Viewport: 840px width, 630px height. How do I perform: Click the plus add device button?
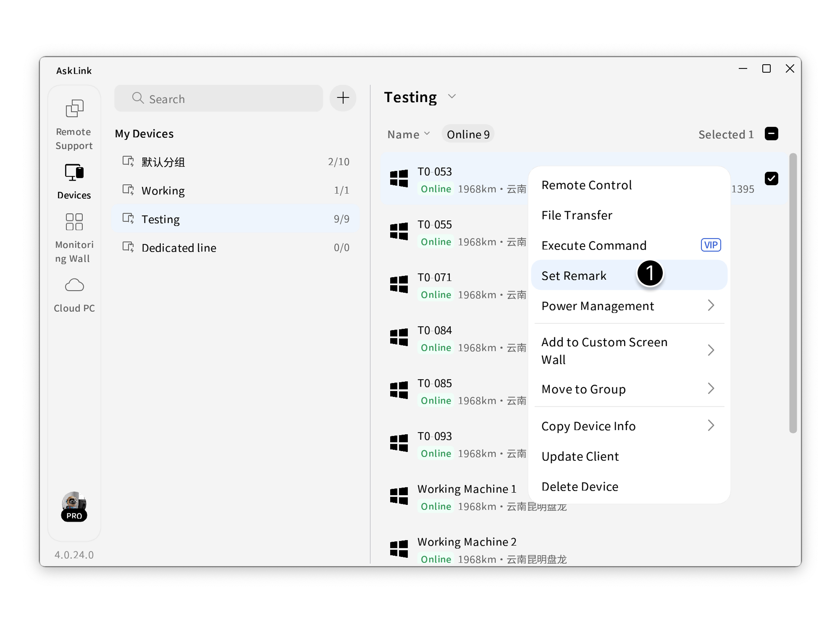click(x=343, y=98)
